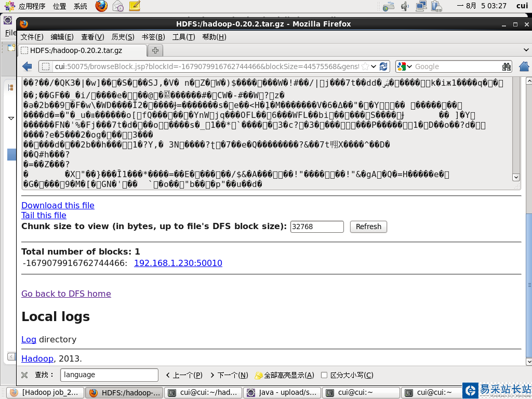
Task: Open the URL history dropdown arrow
Action: pos(374,66)
